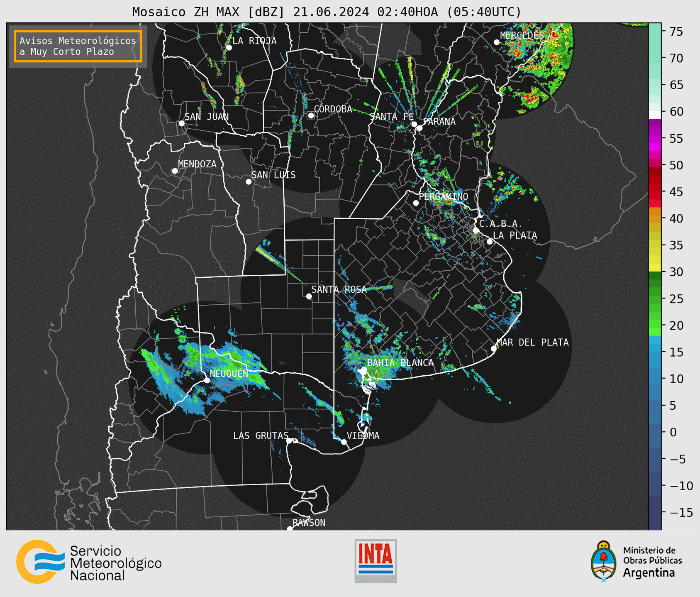Click the 0 dBZ scale label
Image resolution: width=700 pixels, height=597 pixels.
[x=673, y=432]
